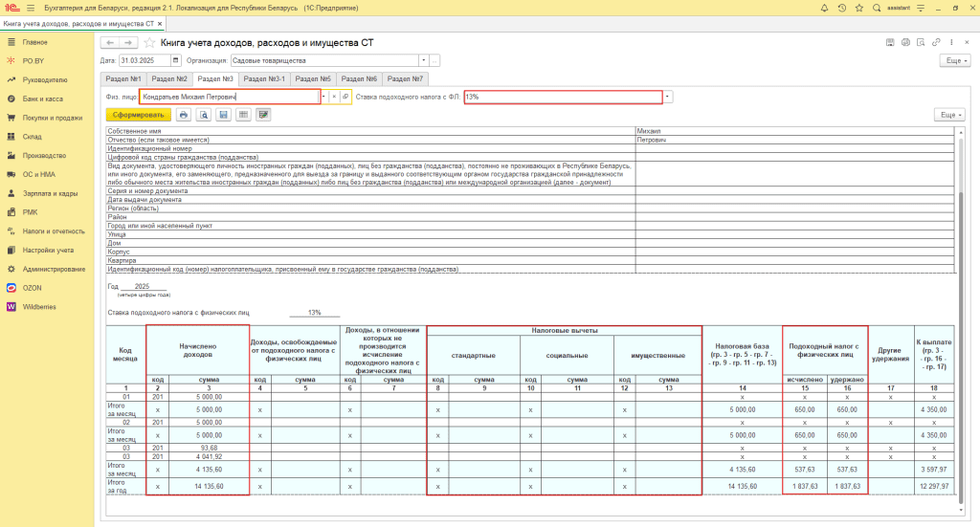Switch to the Раздел №2 tab
The width and height of the screenshot is (980, 527).
[169, 78]
